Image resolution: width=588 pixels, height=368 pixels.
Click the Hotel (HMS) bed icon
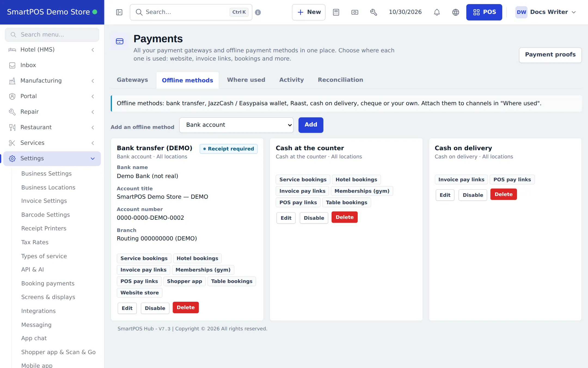point(12,50)
